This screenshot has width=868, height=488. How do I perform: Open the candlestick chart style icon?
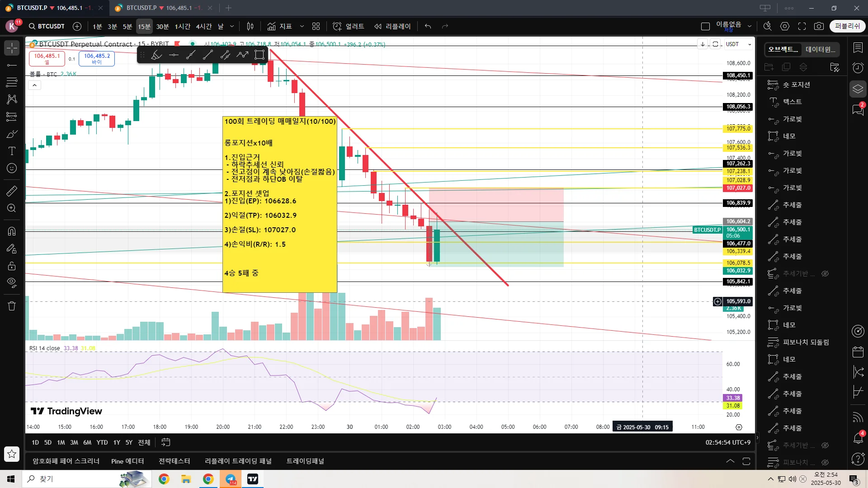[250, 26]
